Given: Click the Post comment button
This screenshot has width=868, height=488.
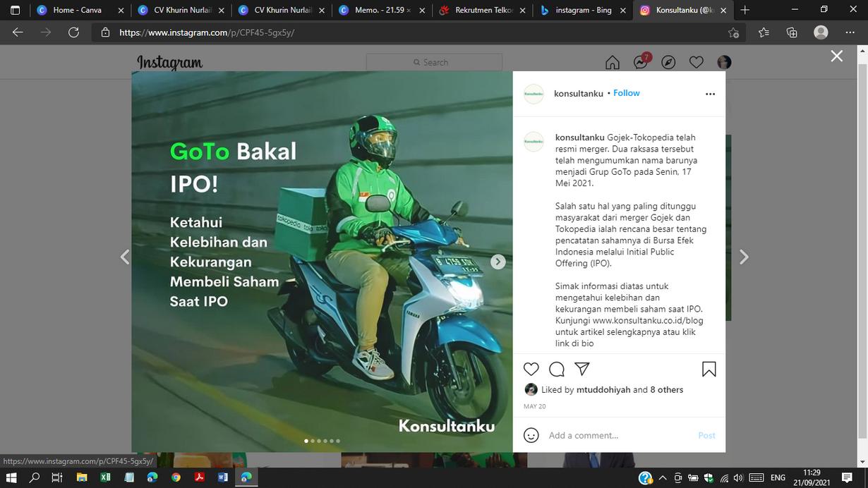Looking at the screenshot, I should [706, 435].
